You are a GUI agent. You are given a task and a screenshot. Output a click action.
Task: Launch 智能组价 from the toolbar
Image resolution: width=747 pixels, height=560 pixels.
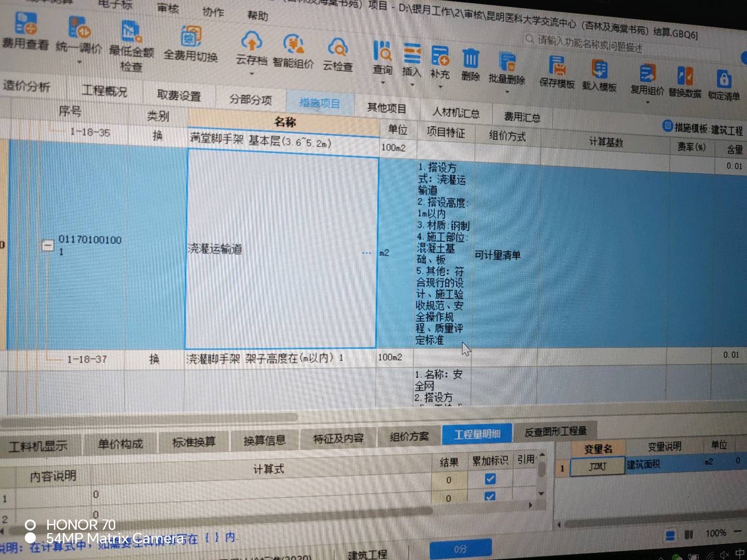tap(294, 51)
